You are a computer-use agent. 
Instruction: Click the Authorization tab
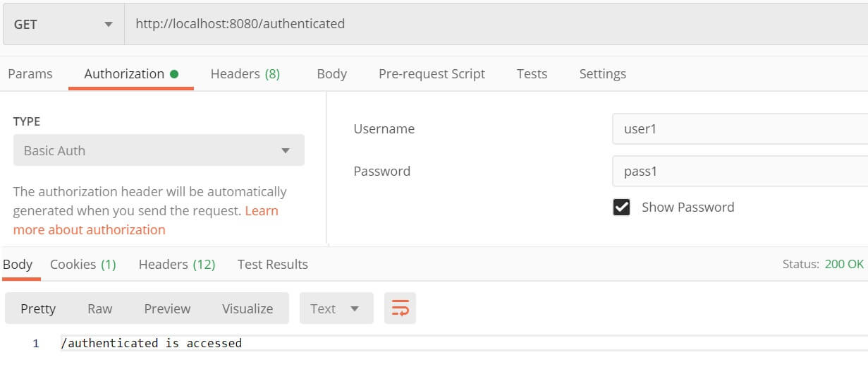tap(131, 73)
